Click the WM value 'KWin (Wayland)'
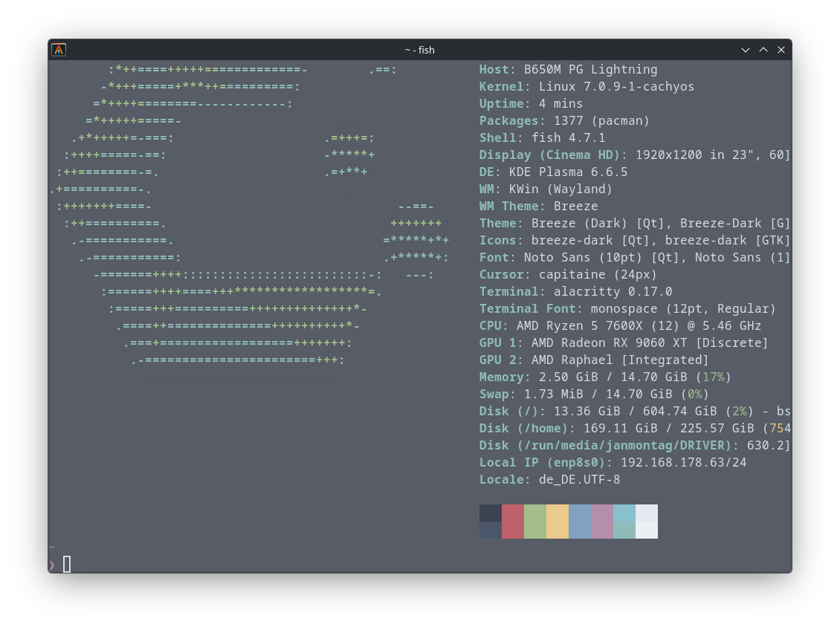This screenshot has width=840, height=630. (560, 189)
